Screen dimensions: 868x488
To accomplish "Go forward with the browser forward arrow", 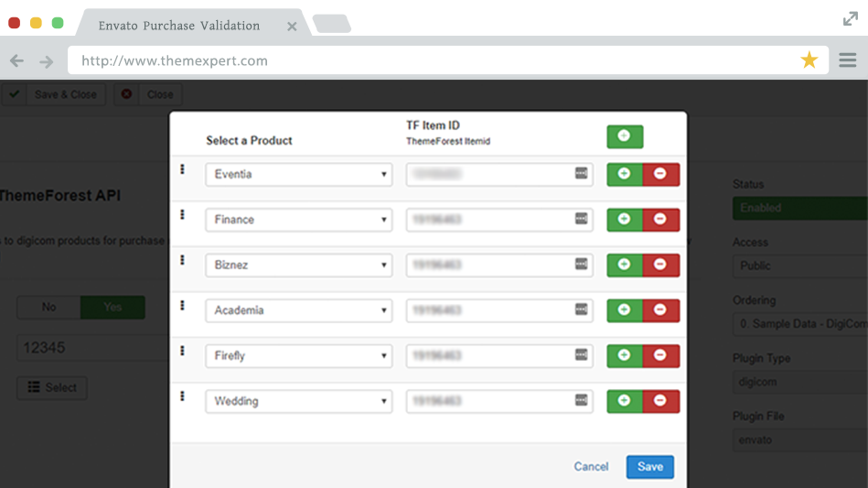I will tap(47, 61).
